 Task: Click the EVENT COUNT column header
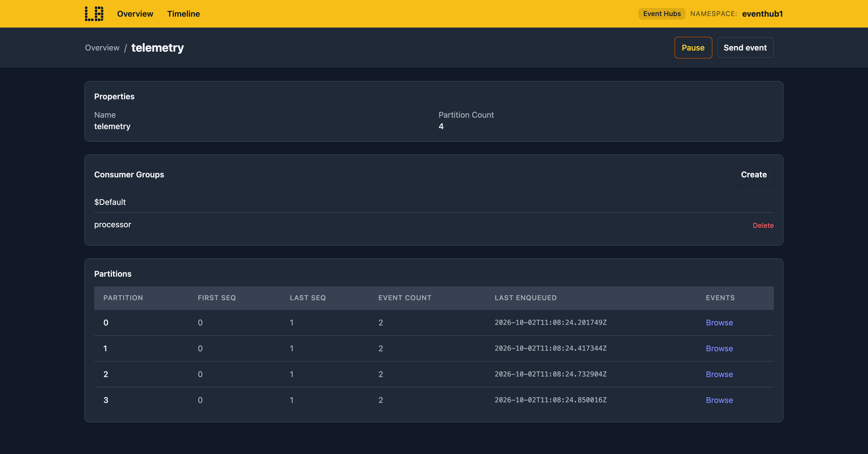click(405, 298)
